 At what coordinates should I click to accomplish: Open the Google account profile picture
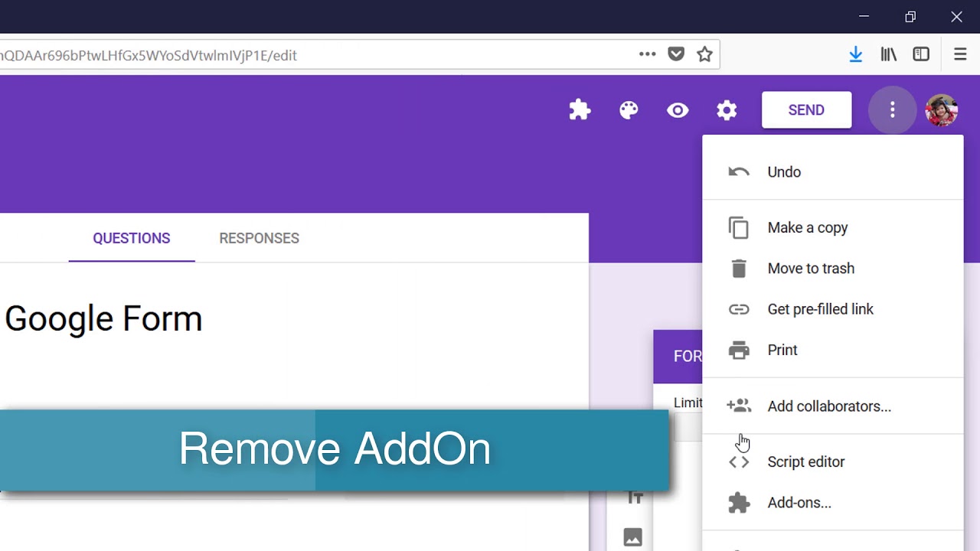942,110
